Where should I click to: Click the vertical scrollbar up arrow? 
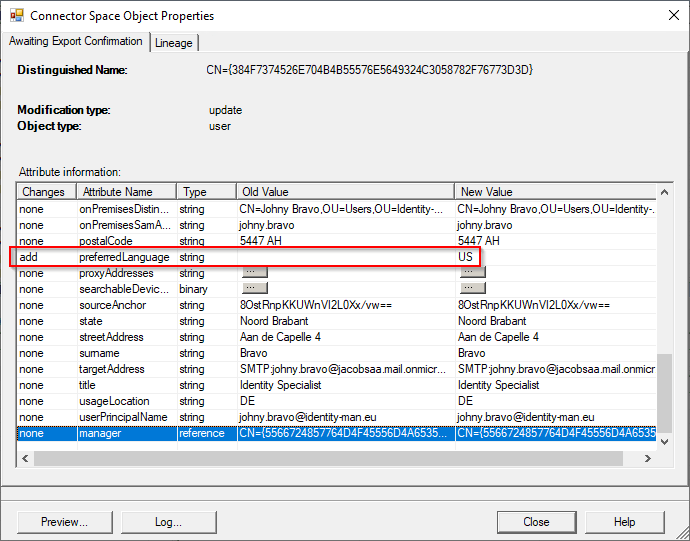[664, 192]
